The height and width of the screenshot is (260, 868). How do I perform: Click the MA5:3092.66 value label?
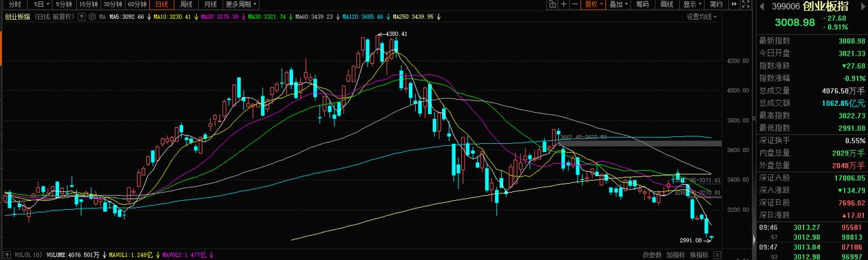(127, 16)
